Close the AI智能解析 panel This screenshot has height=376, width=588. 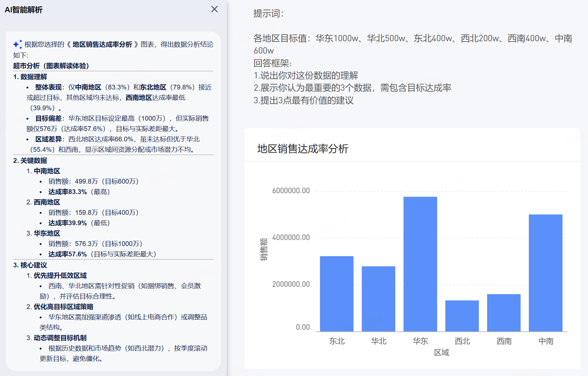(214, 9)
